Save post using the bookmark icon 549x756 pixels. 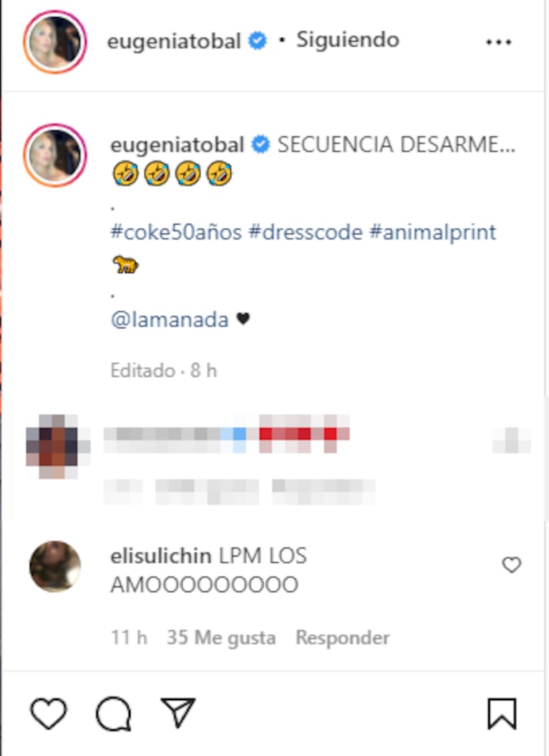pos(502,714)
